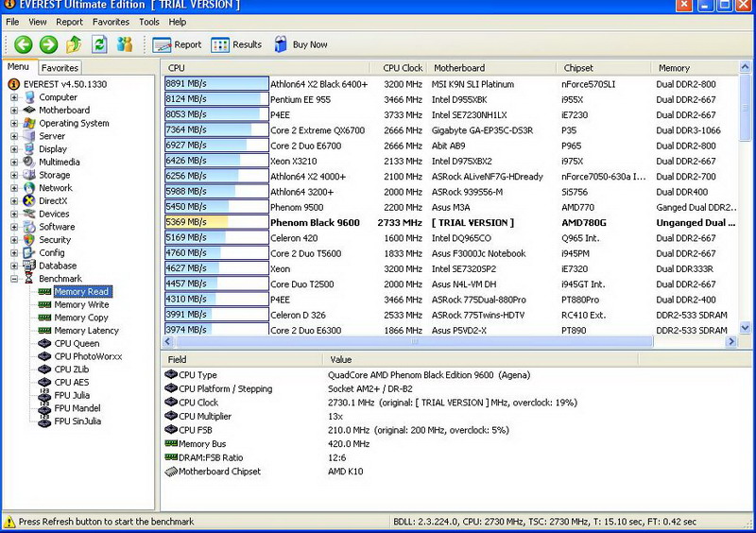Choose the Memory Latency benchmark
Viewport: 756px width, 533px height.
point(86,331)
